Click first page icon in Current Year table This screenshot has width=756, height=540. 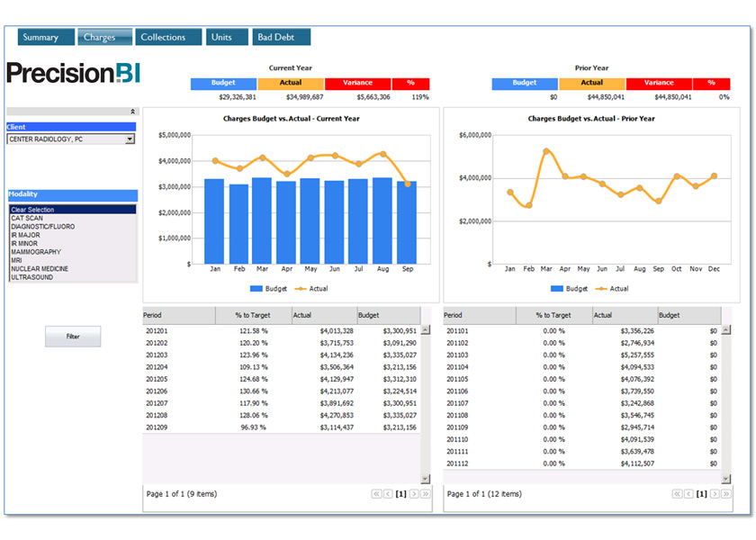375,494
